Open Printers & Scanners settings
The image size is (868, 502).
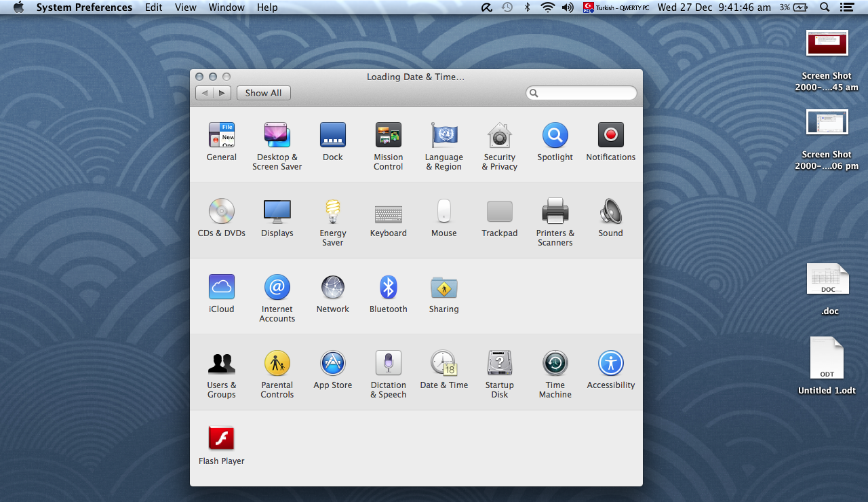tap(555, 212)
